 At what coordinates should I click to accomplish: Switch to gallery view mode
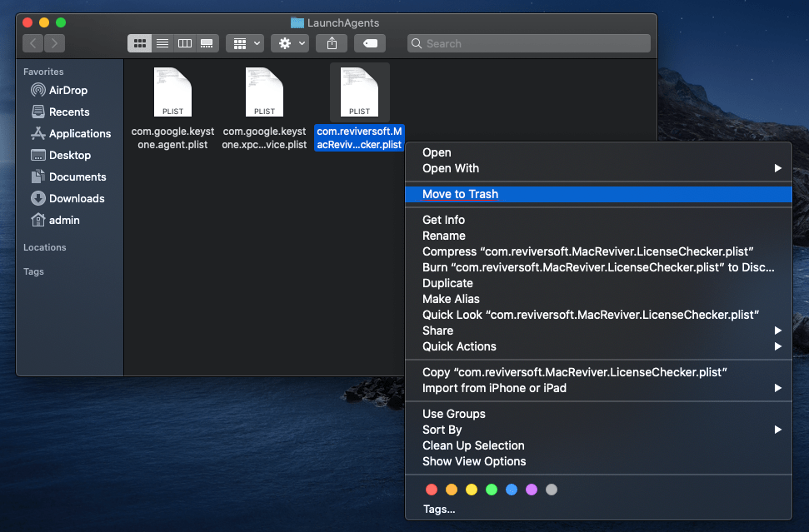[207, 43]
